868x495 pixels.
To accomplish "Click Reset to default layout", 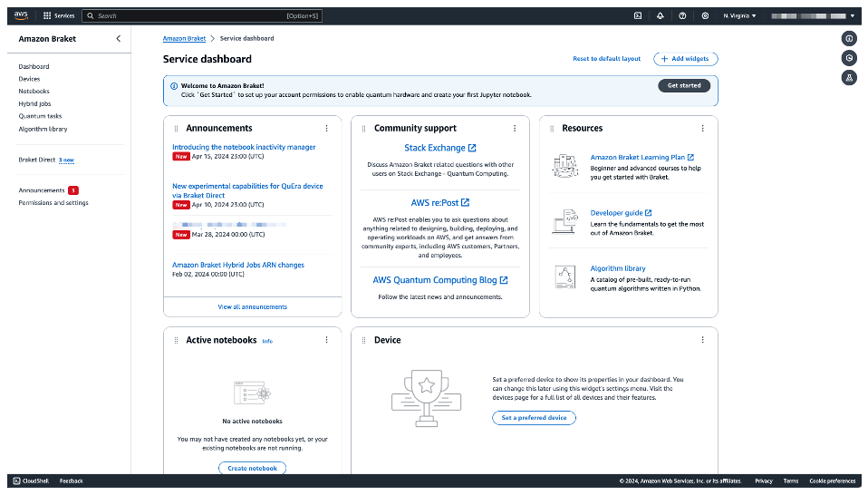I will (x=606, y=59).
